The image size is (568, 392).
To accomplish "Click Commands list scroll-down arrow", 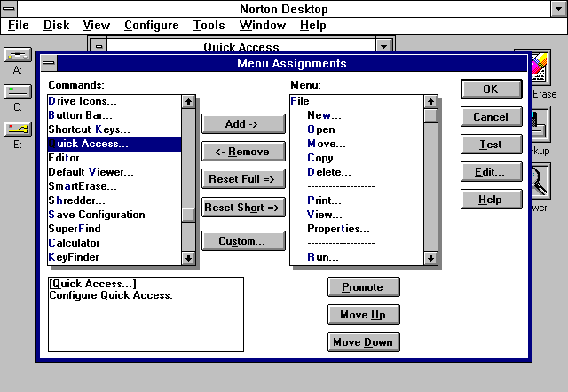I will 188,258.
